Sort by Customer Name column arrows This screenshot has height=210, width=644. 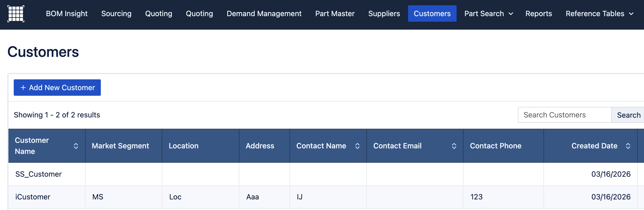pos(76,146)
